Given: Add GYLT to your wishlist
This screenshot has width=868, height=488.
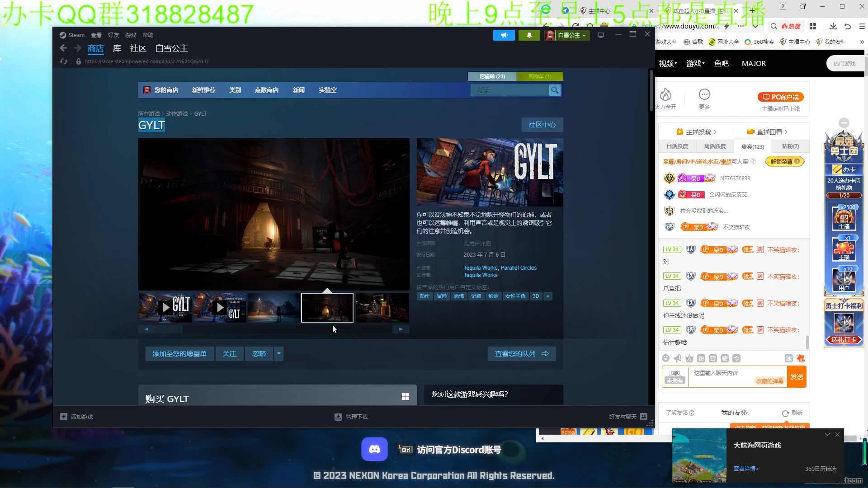Looking at the screenshot, I should (179, 354).
